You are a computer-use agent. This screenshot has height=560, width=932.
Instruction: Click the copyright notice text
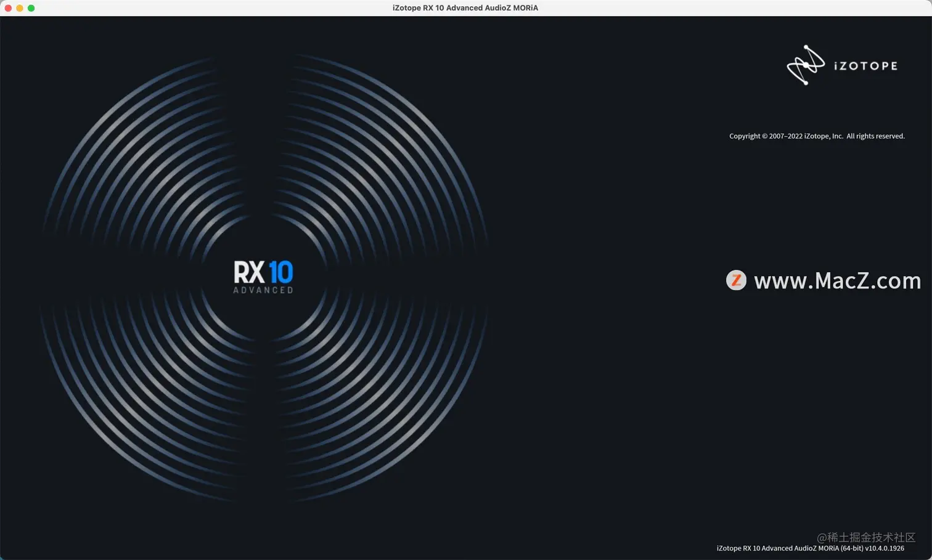click(817, 136)
